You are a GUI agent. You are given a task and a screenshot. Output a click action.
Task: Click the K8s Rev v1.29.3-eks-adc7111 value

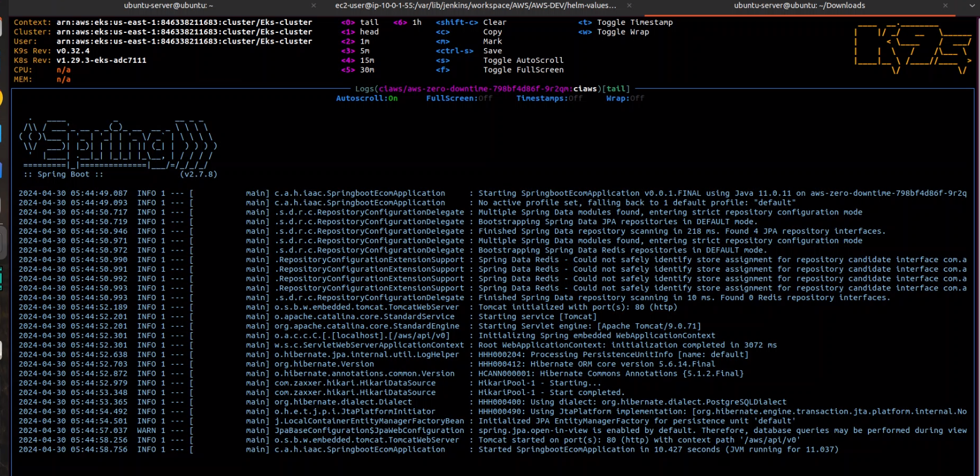click(101, 61)
